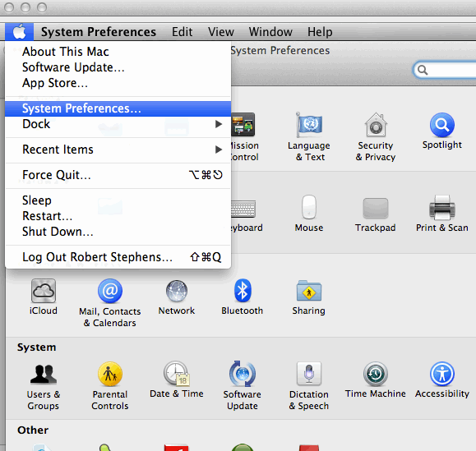
Task: Open the Apple menu icon
Action: [19, 31]
